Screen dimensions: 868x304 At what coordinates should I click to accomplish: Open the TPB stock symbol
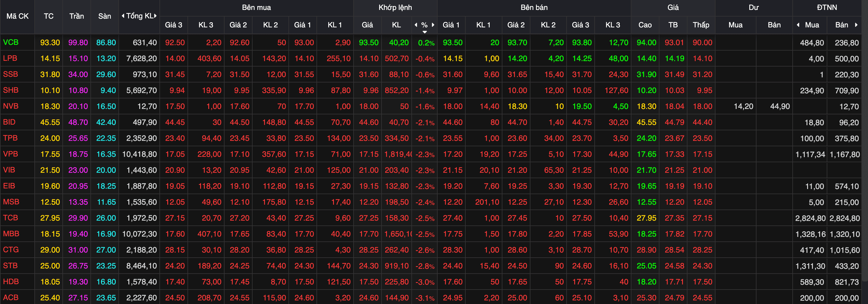(x=10, y=138)
